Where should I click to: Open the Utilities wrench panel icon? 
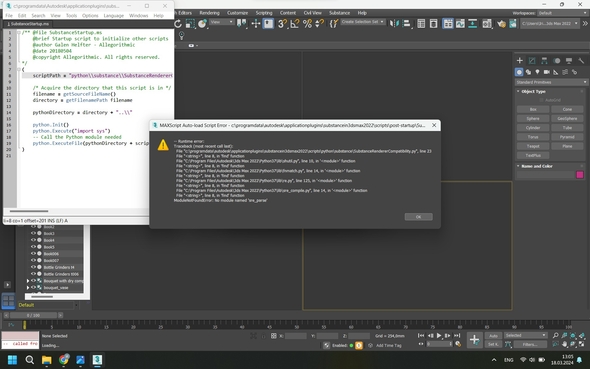pyautogui.click(x=581, y=61)
